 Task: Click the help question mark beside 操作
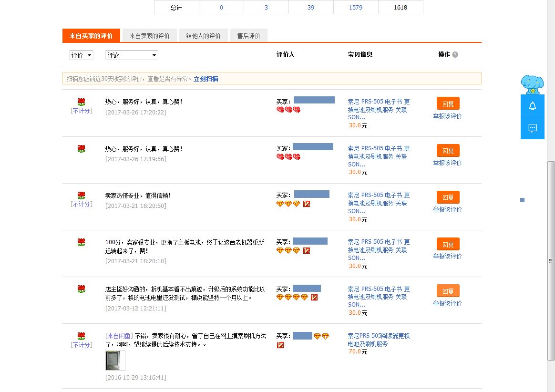point(455,55)
